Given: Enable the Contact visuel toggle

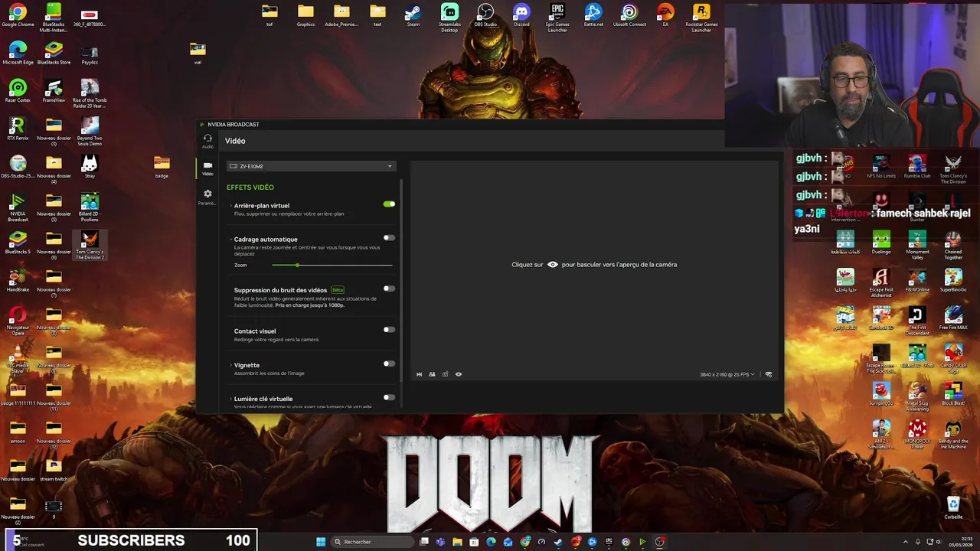Looking at the screenshot, I should pyautogui.click(x=389, y=330).
